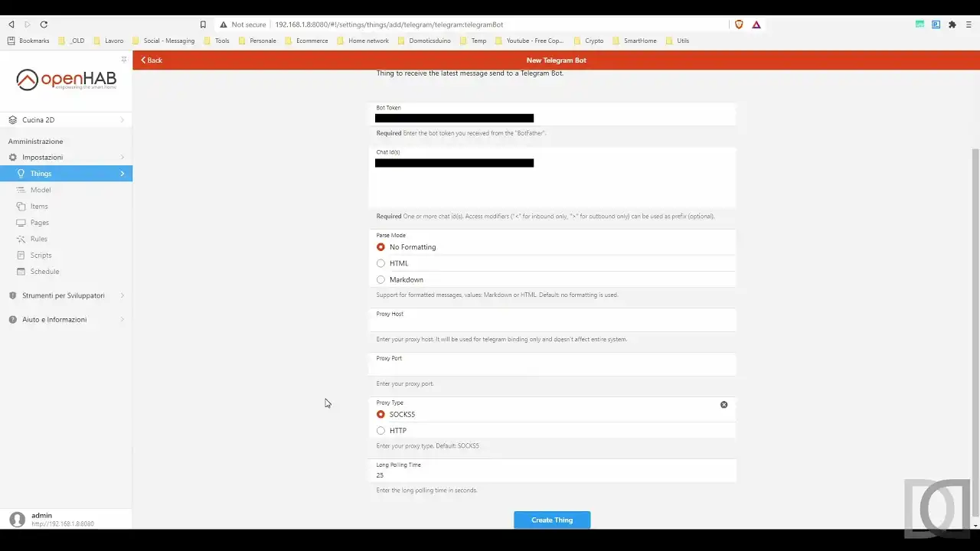The height and width of the screenshot is (551, 980).
Task: Expand the Things chevron
Action: coord(122,174)
